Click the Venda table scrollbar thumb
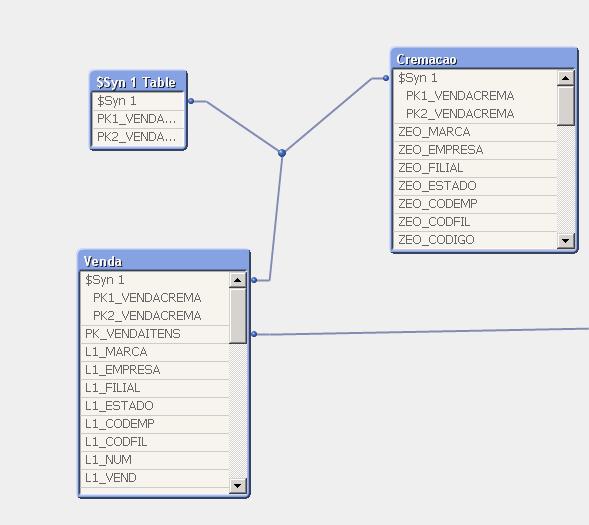 (237, 316)
